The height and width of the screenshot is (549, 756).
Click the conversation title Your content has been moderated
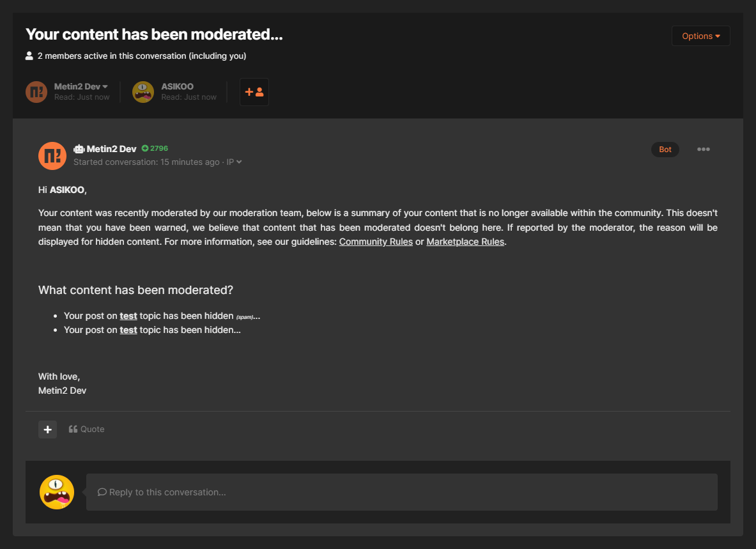[x=153, y=34]
